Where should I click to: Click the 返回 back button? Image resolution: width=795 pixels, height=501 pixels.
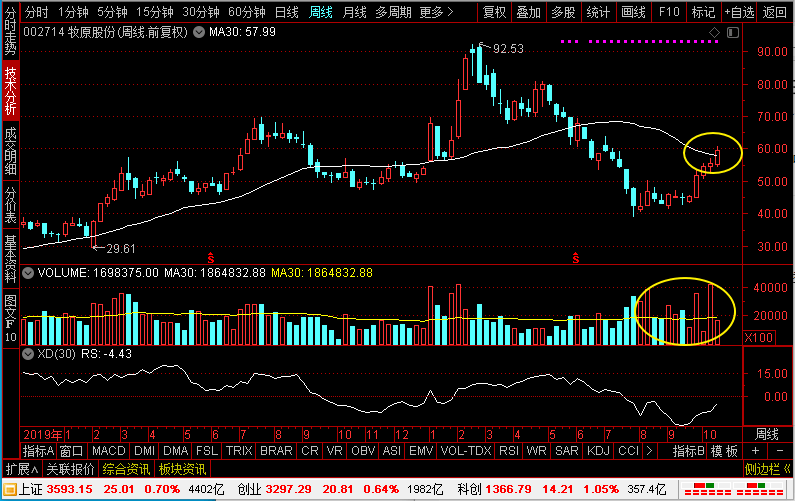[775, 12]
